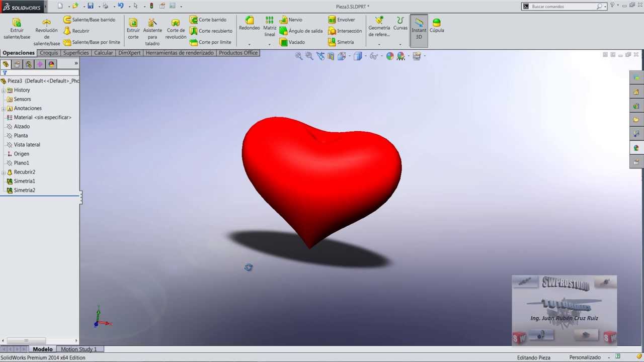Open dropdown arrow under Redondeo
Image resolution: width=644 pixels, height=362 pixels.
click(250, 45)
